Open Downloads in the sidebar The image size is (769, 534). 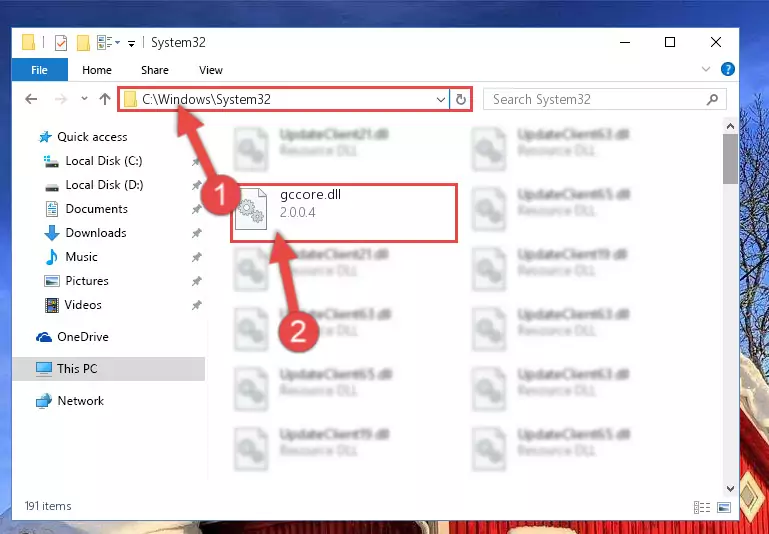click(96, 233)
